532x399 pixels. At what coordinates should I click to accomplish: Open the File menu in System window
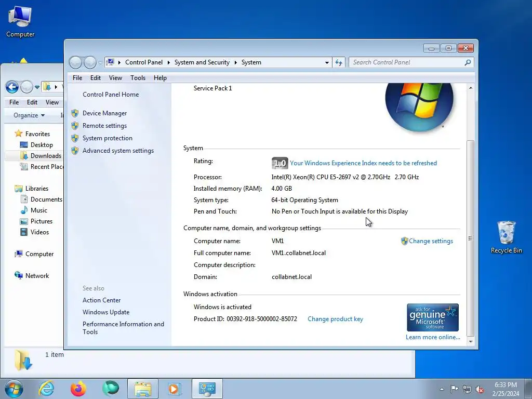tap(77, 78)
